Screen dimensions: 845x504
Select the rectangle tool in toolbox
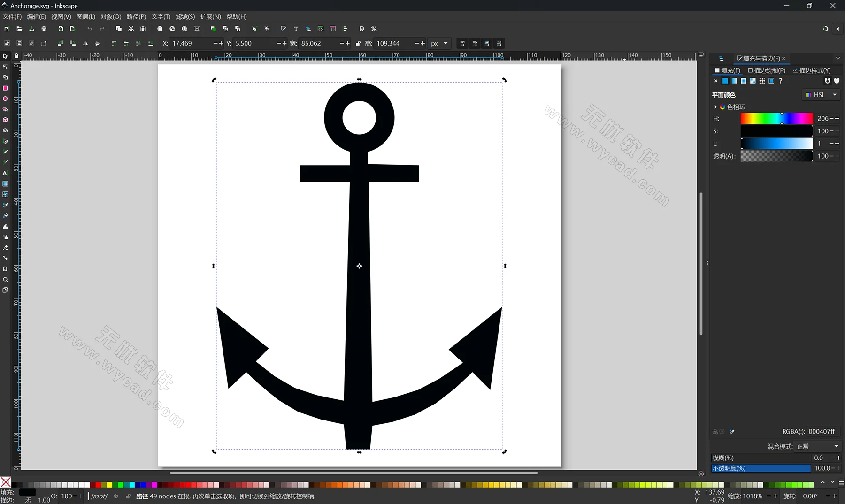click(5, 88)
